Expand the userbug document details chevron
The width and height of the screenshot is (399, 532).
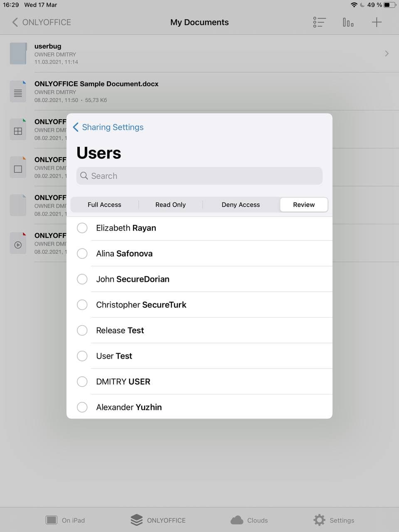point(387,53)
